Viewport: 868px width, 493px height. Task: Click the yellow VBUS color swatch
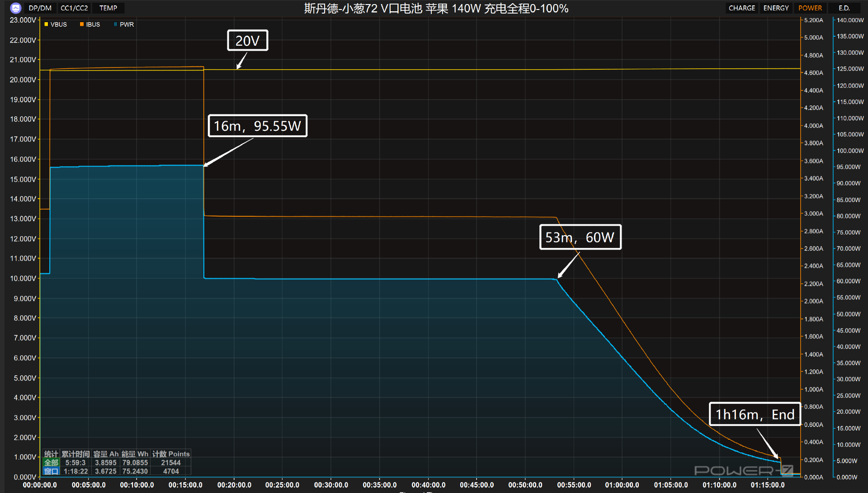[x=46, y=24]
